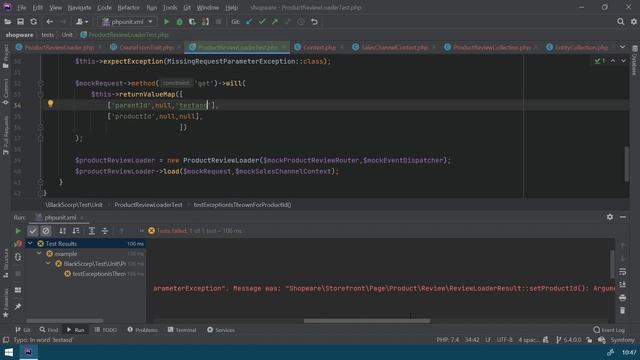Image resolution: width=640 pixels, height=360 pixels.
Task: Click the Save All toolbar icon
Action: pos(20,22)
